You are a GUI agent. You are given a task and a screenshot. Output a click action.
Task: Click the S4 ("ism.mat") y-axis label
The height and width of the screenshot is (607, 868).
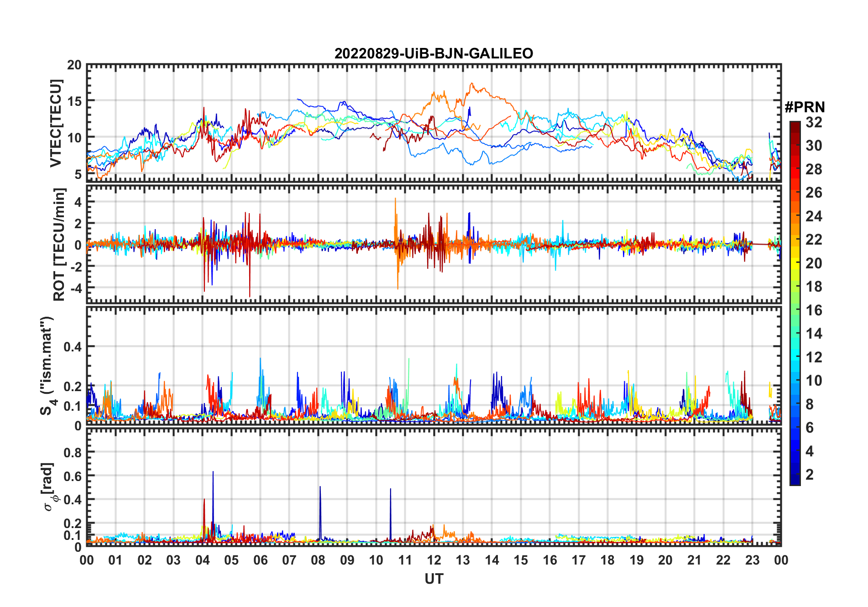point(47,366)
